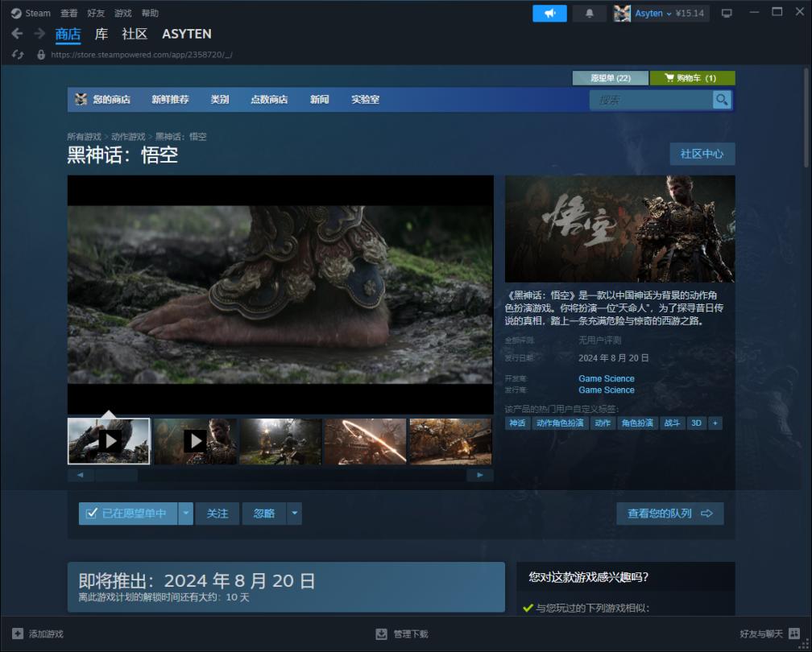Click the plus button to add tag
The width and height of the screenshot is (812, 652).
(715, 423)
